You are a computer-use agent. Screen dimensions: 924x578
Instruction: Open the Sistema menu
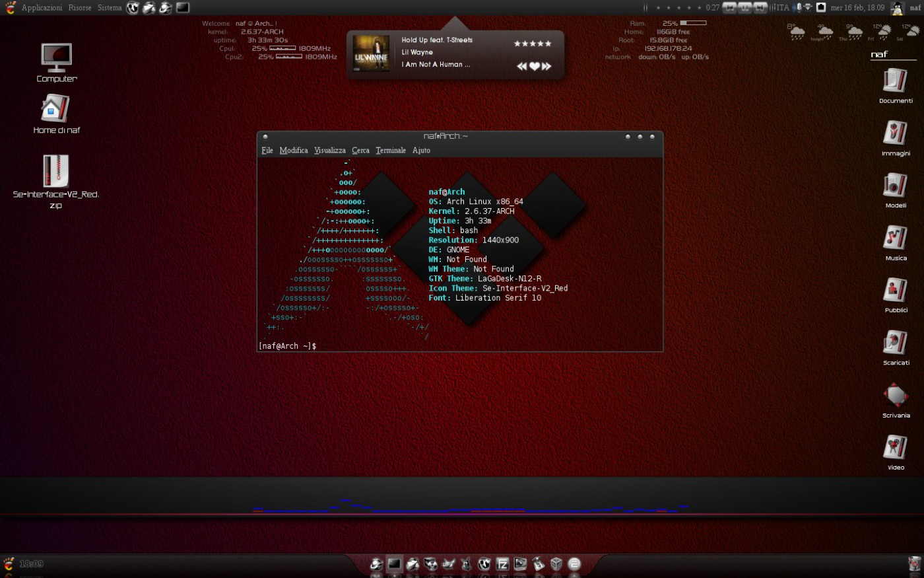pos(110,8)
